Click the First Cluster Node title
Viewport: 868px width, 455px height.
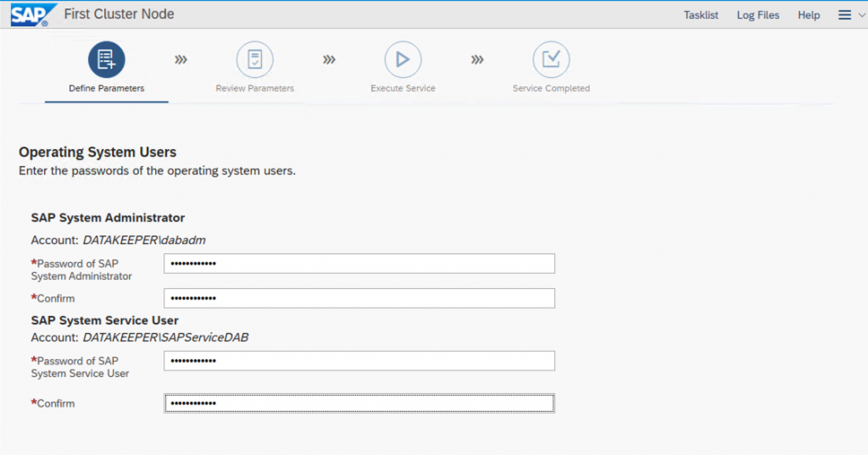[119, 14]
